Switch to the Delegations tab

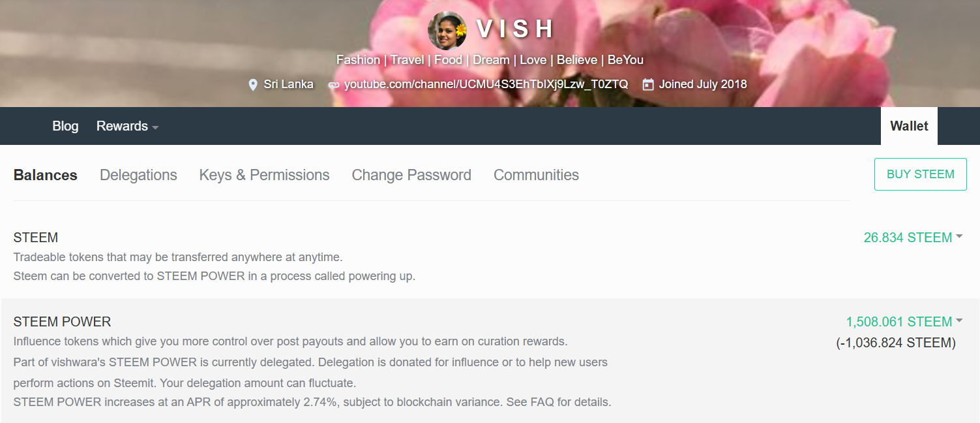click(138, 175)
